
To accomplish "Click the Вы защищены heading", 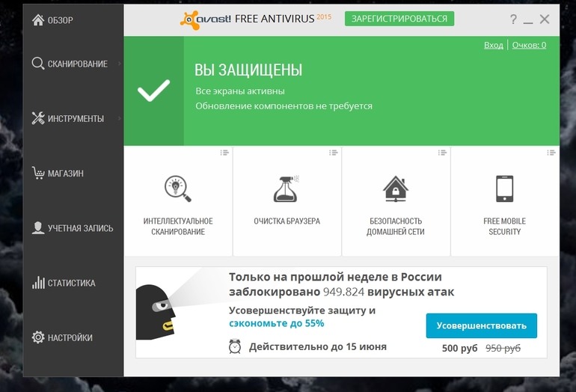I will pyautogui.click(x=248, y=70).
